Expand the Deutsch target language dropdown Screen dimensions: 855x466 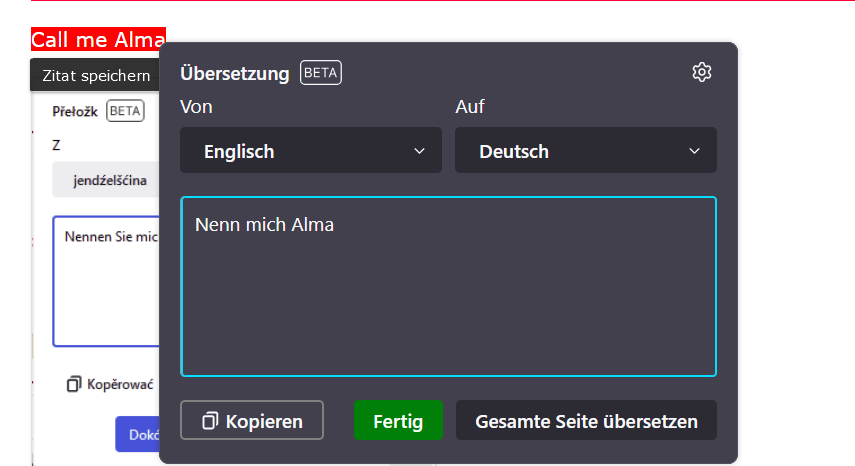click(x=585, y=151)
